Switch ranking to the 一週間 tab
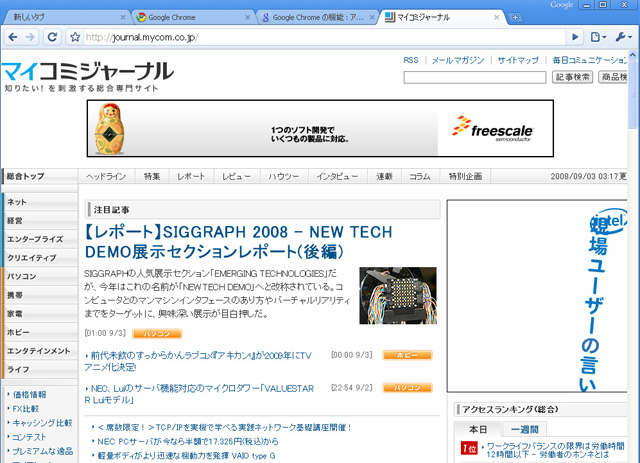The image size is (640, 463). click(x=524, y=430)
